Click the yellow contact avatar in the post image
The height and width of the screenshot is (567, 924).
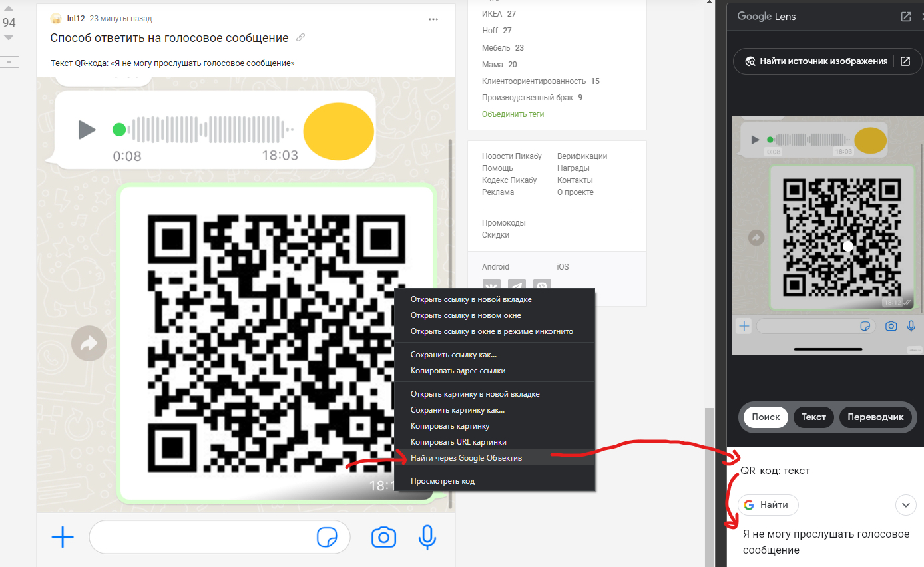coord(338,132)
